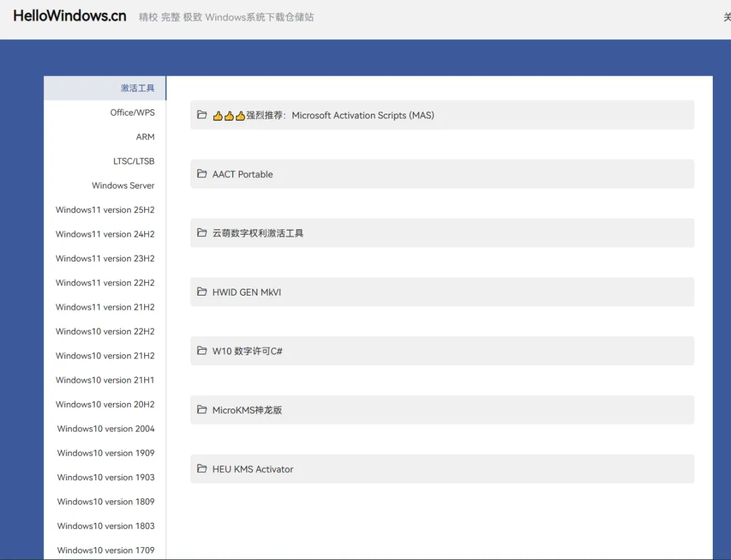Choose Windows10 version 21H1
The image size is (731, 560).
pyautogui.click(x=105, y=379)
